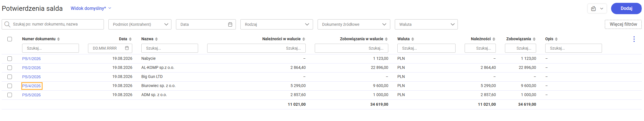Sort by Numer dokumentu column arrows
644x121 pixels.
pyautogui.click(x=58, y=39)
